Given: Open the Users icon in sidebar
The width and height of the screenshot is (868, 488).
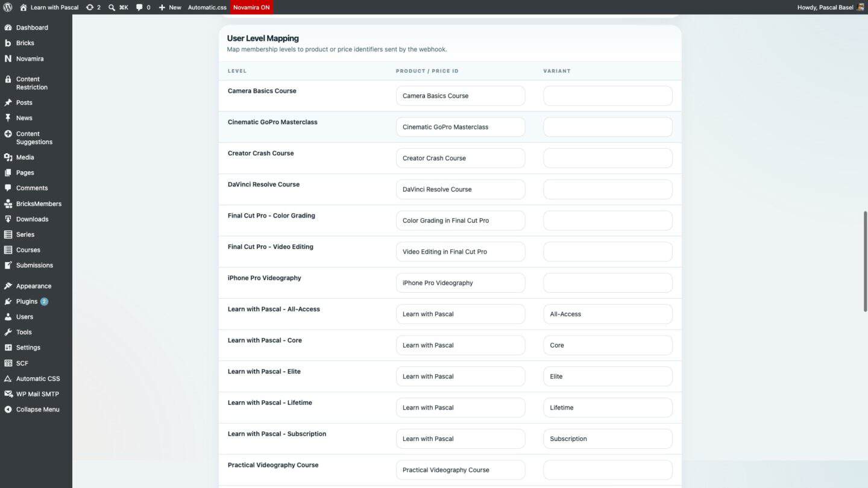Looking at the screenshot, I should point(8,317).
